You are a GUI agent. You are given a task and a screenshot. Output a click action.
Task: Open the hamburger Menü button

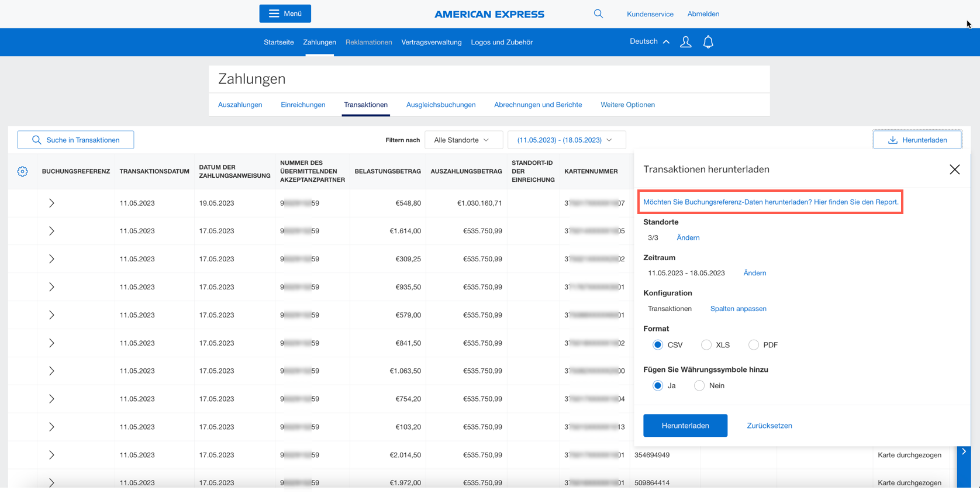click(285, 13)
